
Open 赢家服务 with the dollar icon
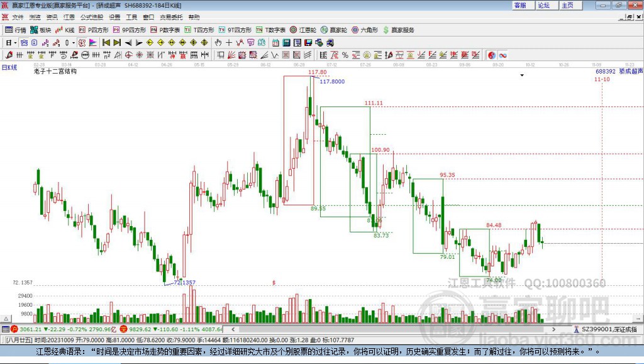[398, 30]
